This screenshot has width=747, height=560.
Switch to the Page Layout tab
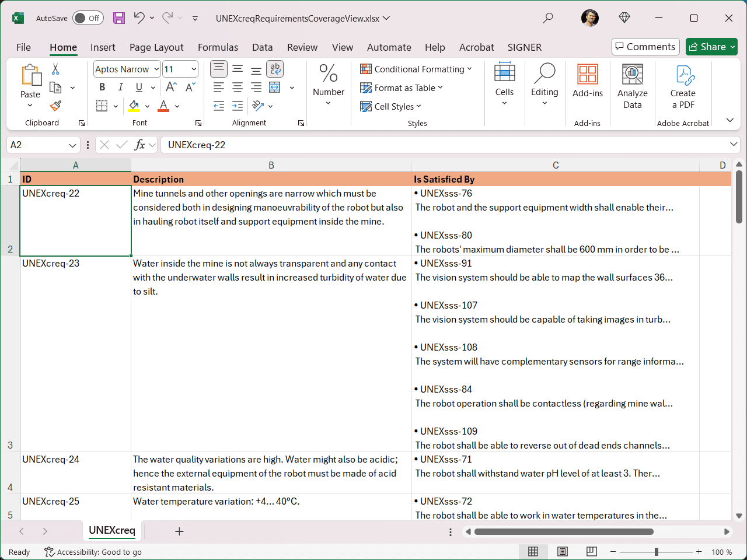click(x=156, y=47)
